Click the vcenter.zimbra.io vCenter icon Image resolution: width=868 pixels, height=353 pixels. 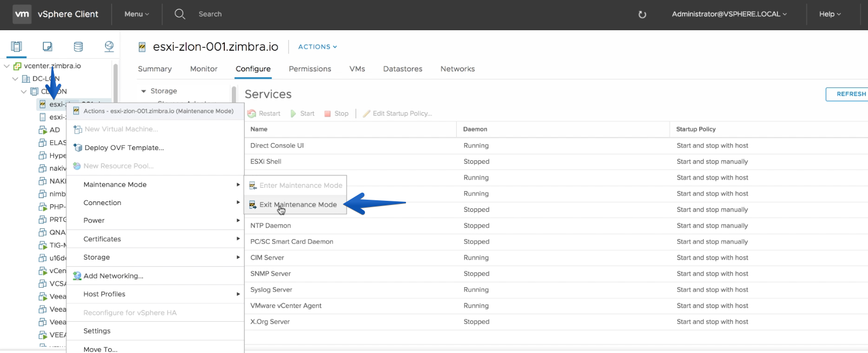point(17,66)
